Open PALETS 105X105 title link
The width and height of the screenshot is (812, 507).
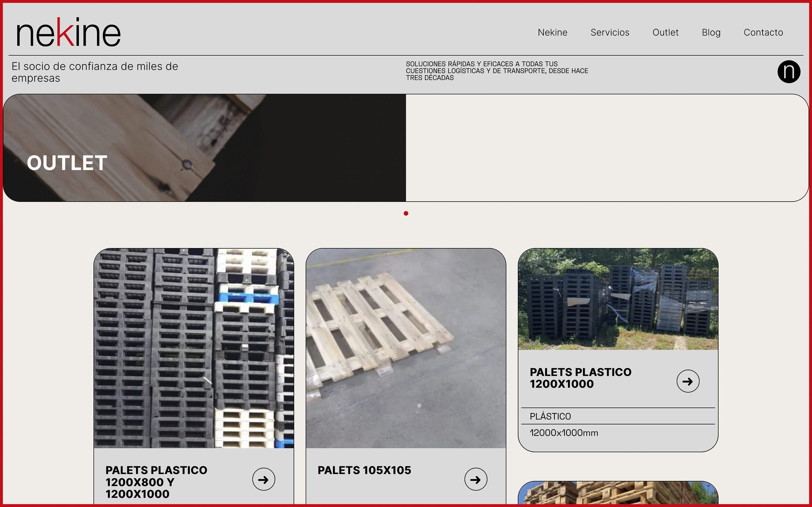[x=364, y=470]
